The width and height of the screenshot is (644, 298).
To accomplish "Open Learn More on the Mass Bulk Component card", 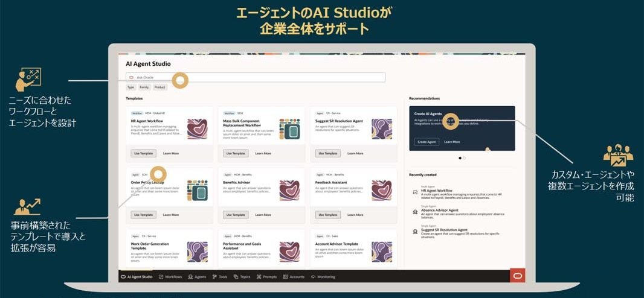I will pyautogui.click(x=263, y=153).
